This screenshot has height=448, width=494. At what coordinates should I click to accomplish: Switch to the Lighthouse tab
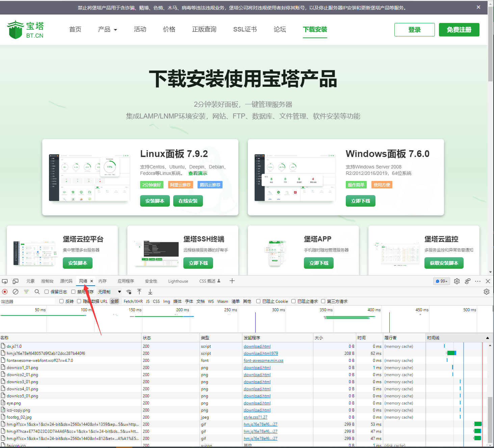tap(178, 281)
